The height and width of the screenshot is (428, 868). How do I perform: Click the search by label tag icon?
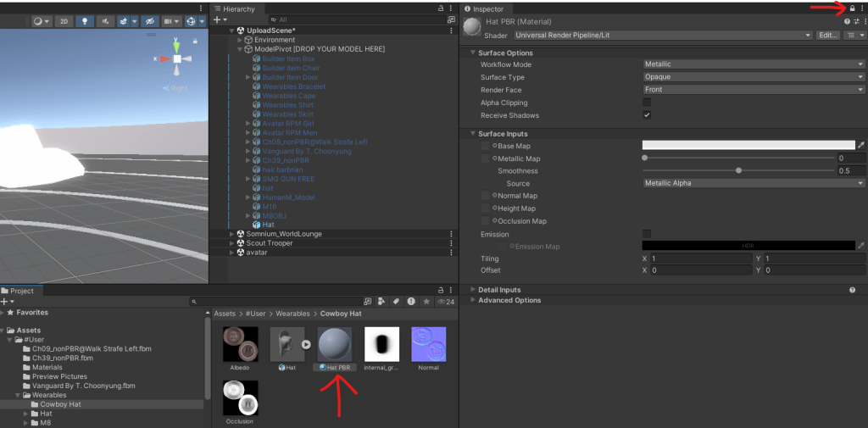pos(396,301)
